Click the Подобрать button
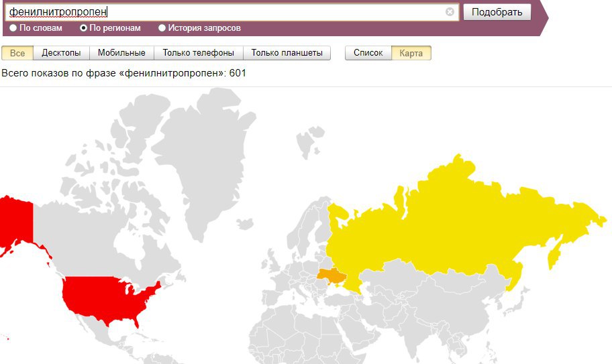 point(497,12)
